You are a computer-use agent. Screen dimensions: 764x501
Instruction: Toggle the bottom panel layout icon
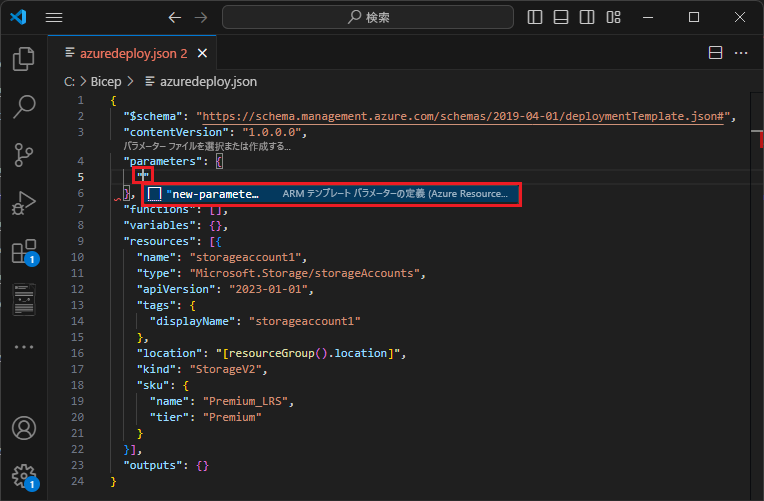pyautogui.click(x=561, y=18)
